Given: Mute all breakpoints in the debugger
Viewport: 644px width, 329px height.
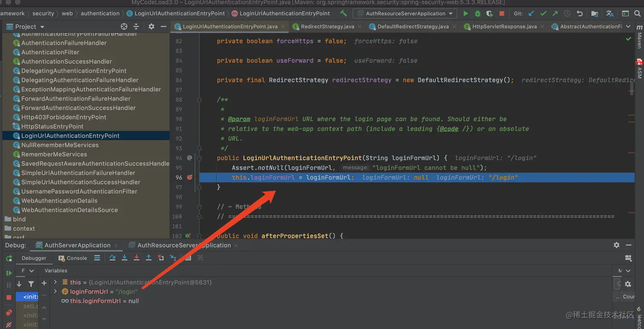Looking at the screenshot, I should point(9,324).
